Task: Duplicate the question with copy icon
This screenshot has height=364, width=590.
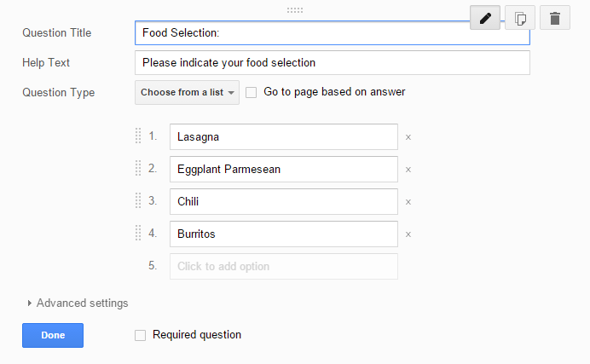Action: (x=520, y=18)
